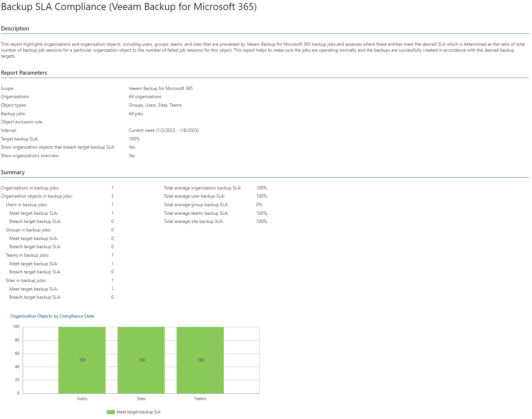The image size is (532, 419).
Task: Click 'Breach target backup SLA:' under Users in backup jobs
Action: 35,221
